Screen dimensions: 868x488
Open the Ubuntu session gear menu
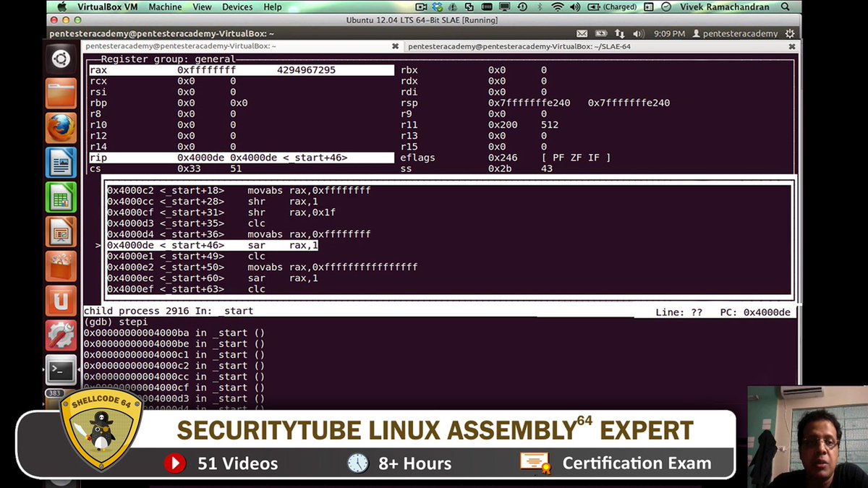tap(791, 34)
